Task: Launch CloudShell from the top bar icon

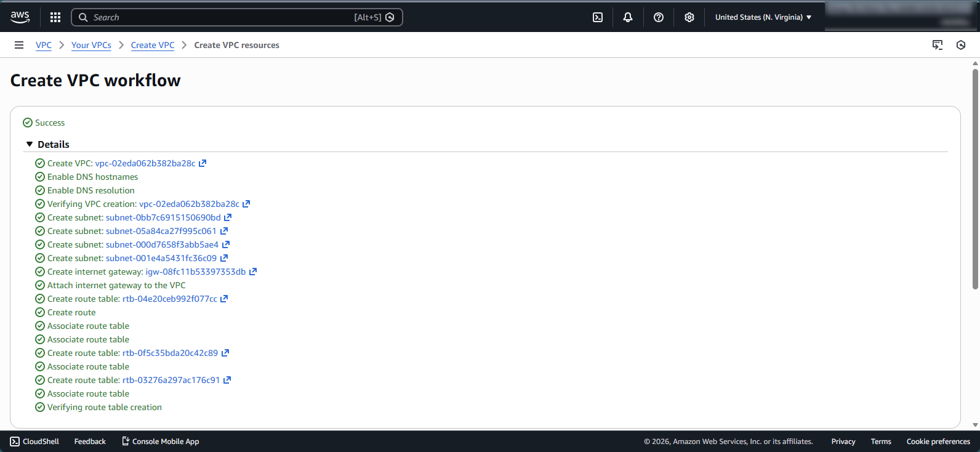Action: point(598,17)
